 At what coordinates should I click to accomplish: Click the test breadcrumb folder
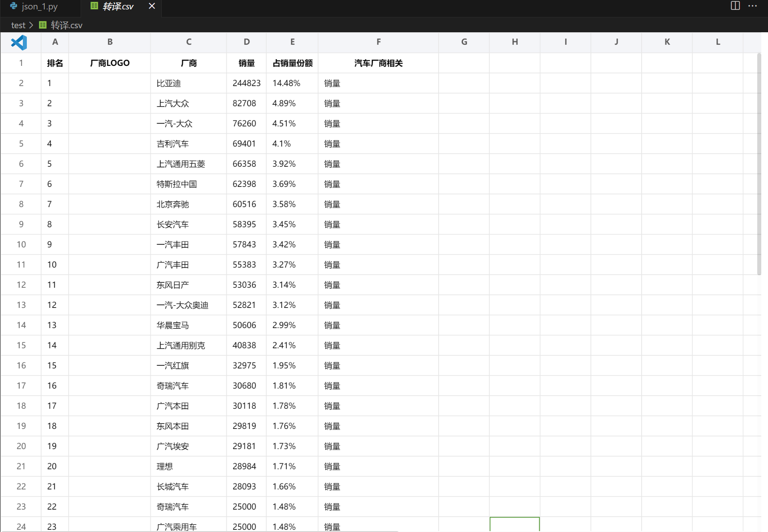point(18,25)
